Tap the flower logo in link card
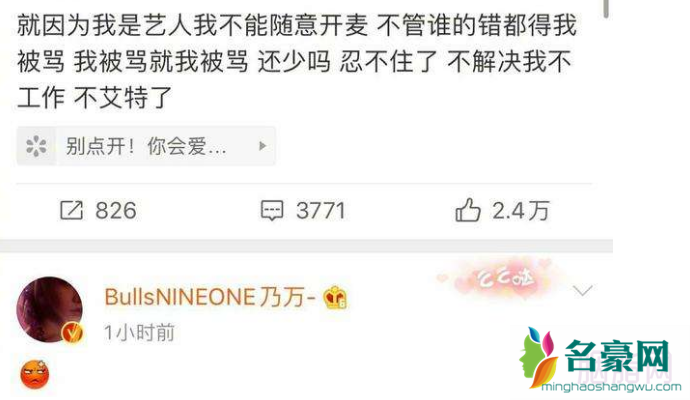 click(x=36, y=146)
